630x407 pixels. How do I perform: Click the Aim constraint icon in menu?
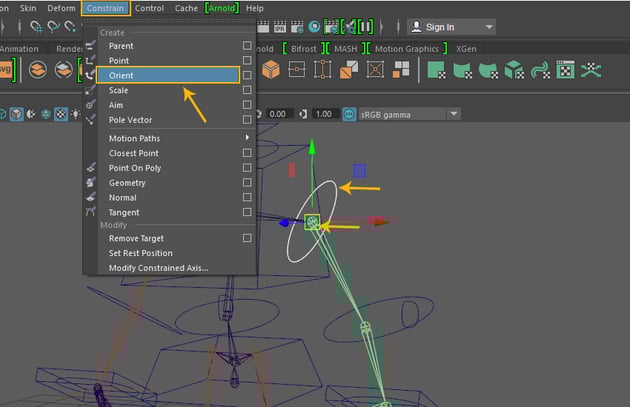coord(91,105)
